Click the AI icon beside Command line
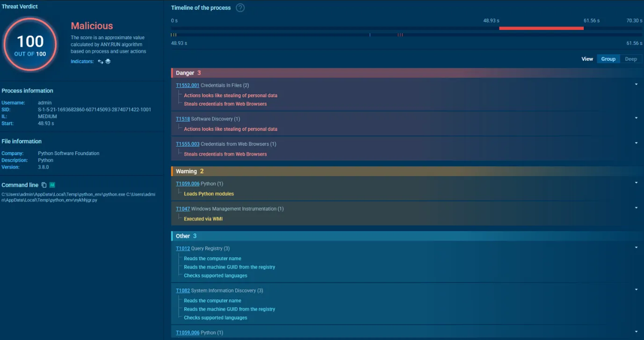This screenshot has width=644, height=340. [52, 185]
